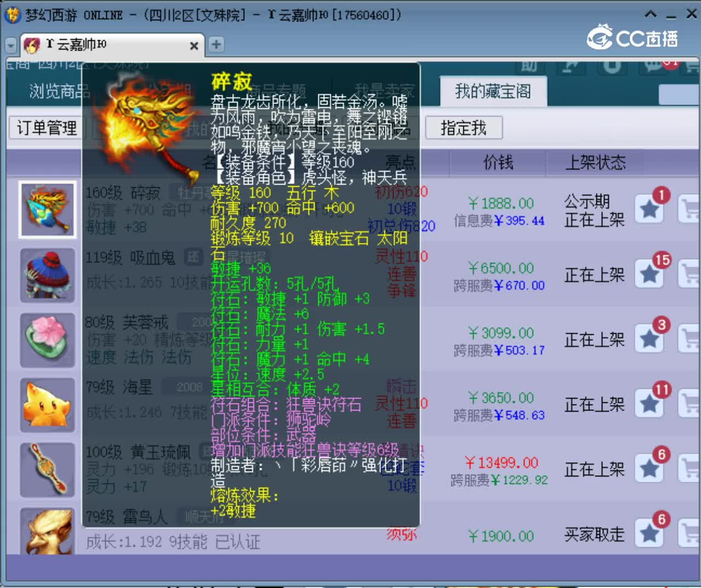Click the game window title icon
Viewport: 701px width, 588px height.
(13, 15)
